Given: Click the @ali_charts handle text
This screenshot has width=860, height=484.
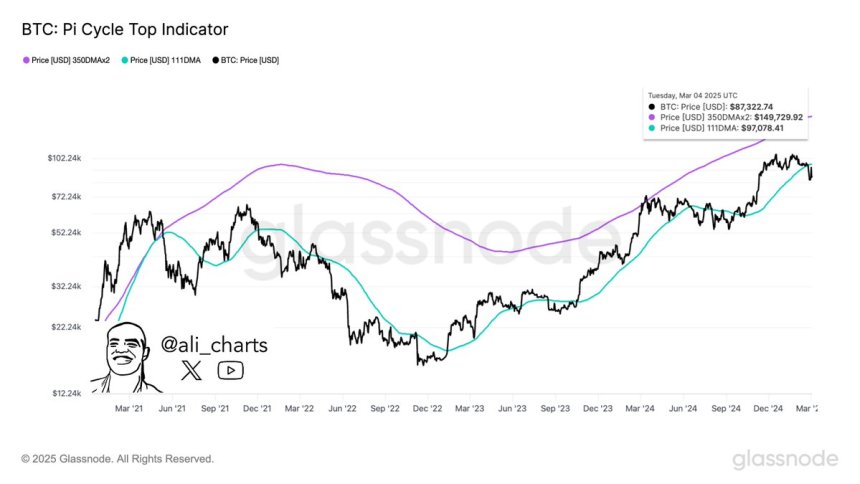Looking at the screenshot, I should click(x=214, y=345).
